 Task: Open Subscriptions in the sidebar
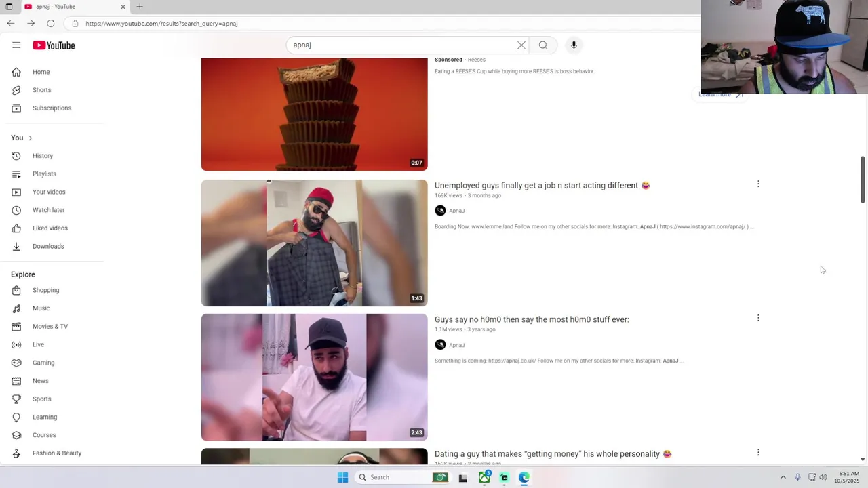click(x=52, y=108)
